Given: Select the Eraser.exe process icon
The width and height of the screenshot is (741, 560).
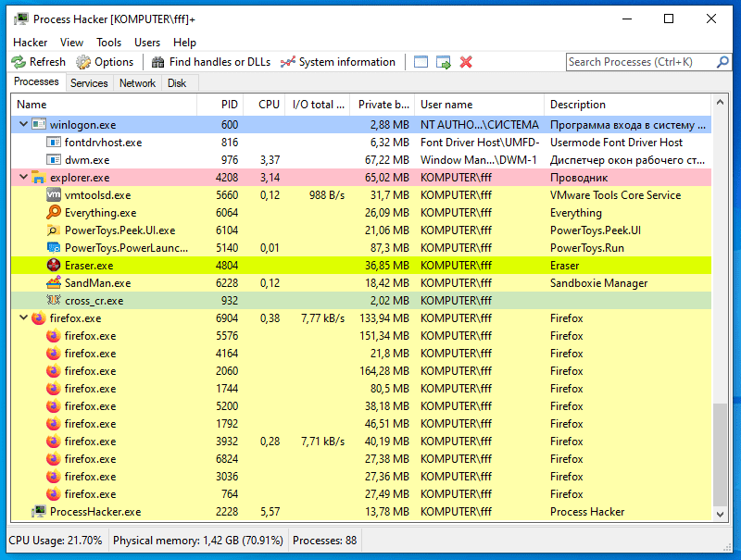Looking at the screenshot, I should [54, 266].
